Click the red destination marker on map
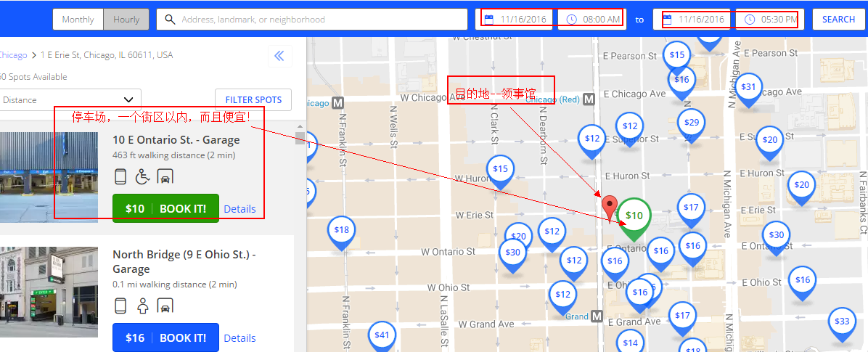 click(610, 208)
